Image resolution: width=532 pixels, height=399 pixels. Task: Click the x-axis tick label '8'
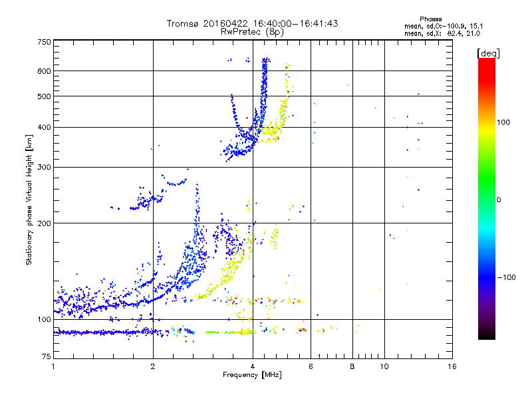coord(352,366)
